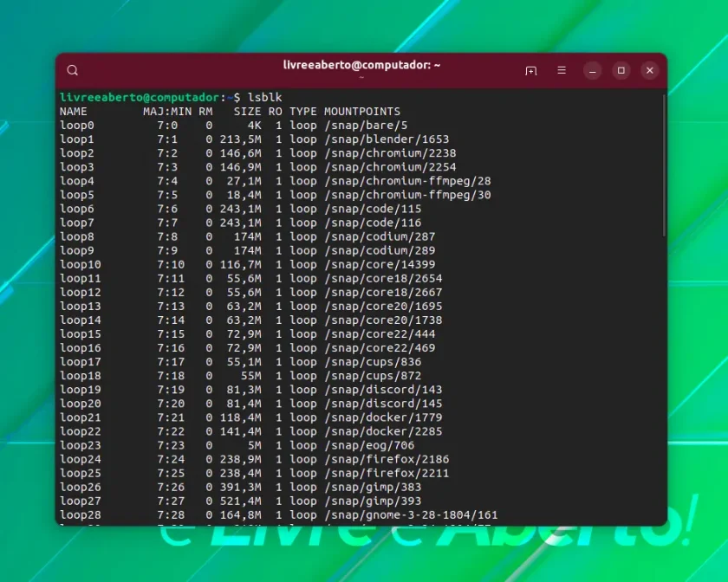Click the terminal vertical scrollbar
Screen dimensions: 728x582
pyautogui.click(x=664, y=166)
